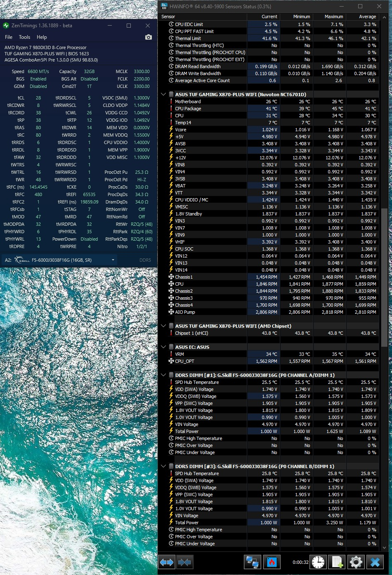
Task: Click the thermometer icon beside Chipset 1 (xHCI)
Action: pyautogui.click(x=171, y=333)
